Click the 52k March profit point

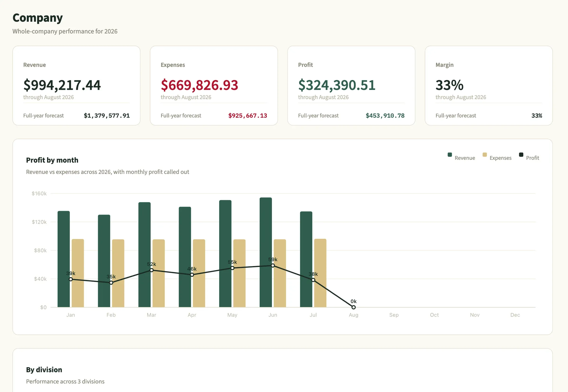tap(151, 270)
